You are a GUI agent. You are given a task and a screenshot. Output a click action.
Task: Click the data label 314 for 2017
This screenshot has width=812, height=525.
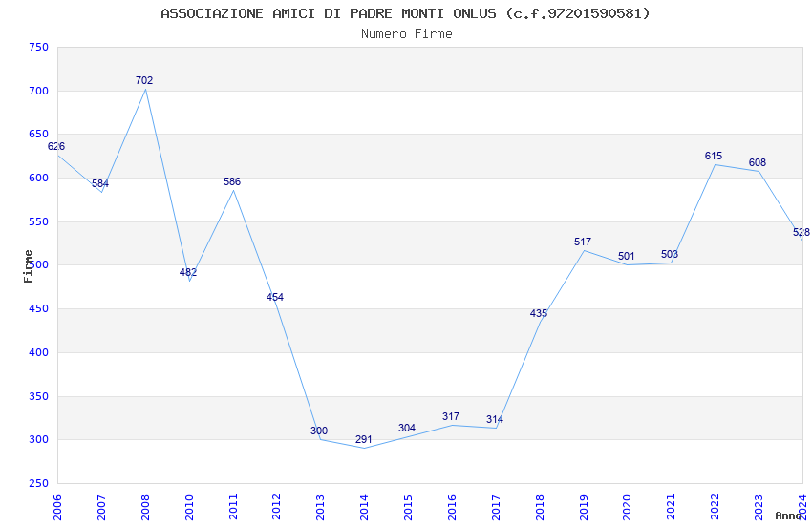[x=495, y=419]
